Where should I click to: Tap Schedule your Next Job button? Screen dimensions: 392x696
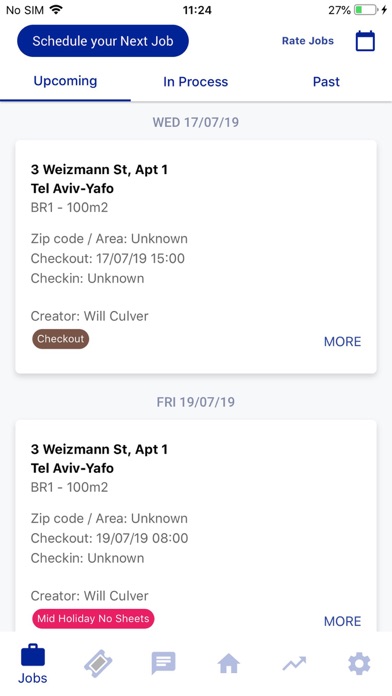tap(103, 41)
